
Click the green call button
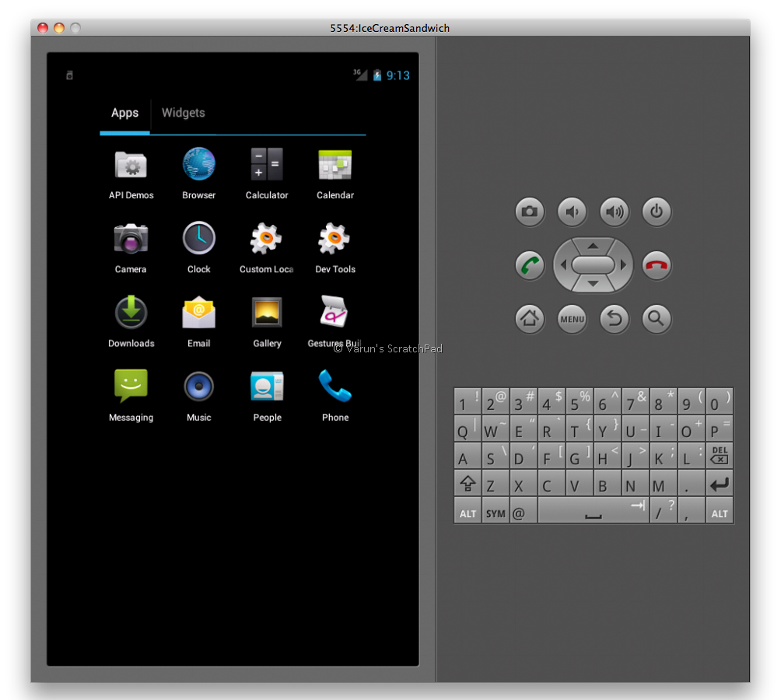tap(530, 265)
